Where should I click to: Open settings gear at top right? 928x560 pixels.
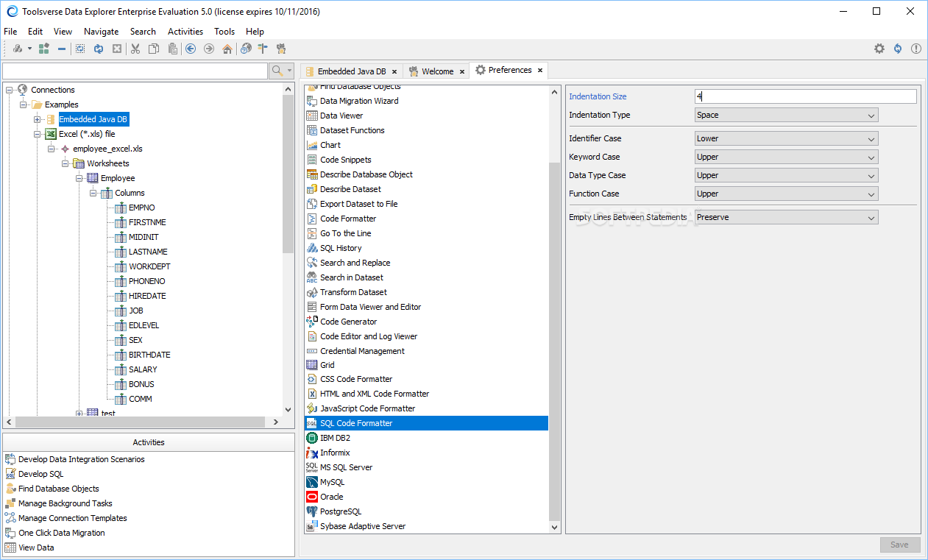879,49
